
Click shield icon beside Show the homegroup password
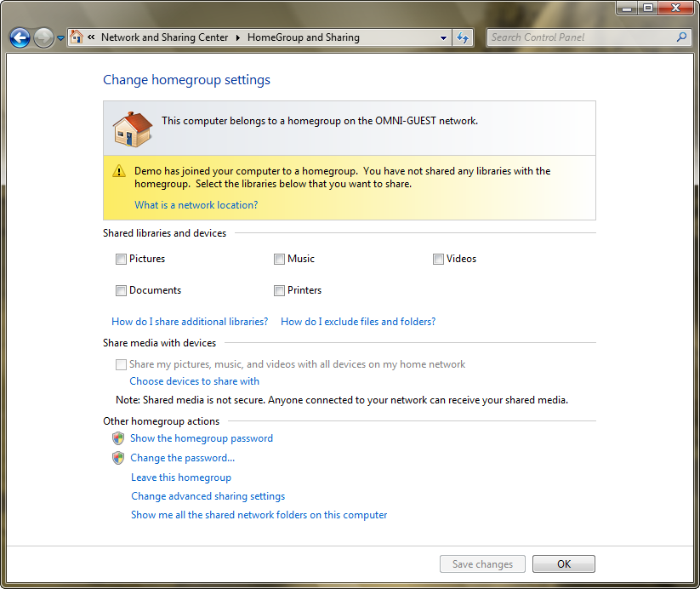coord(118,438)
